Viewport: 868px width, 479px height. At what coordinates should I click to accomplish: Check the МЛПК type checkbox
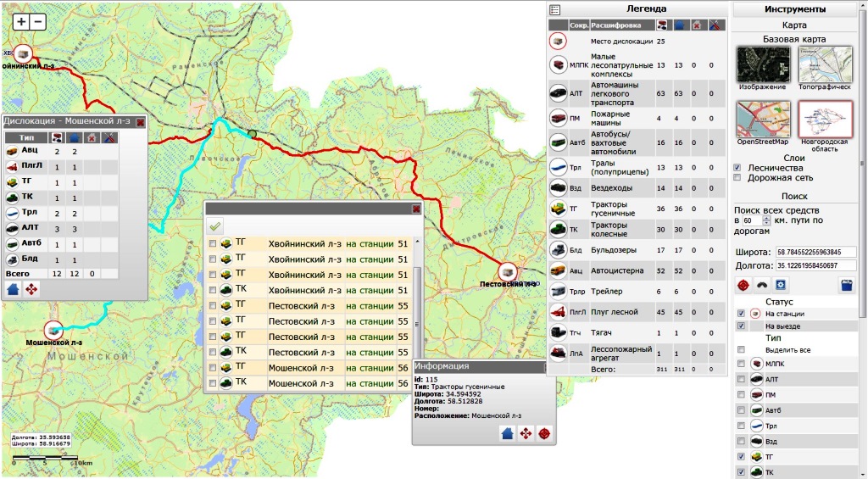(741, 364)
